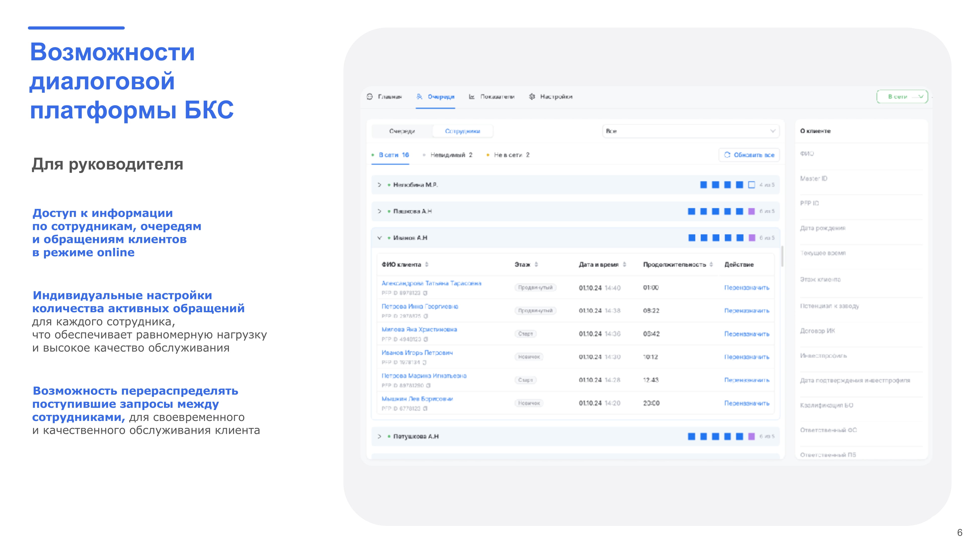Viewport: 980px width, 551px height.
Task: Sort by Этаж column arrows
Action: point(536,264)
